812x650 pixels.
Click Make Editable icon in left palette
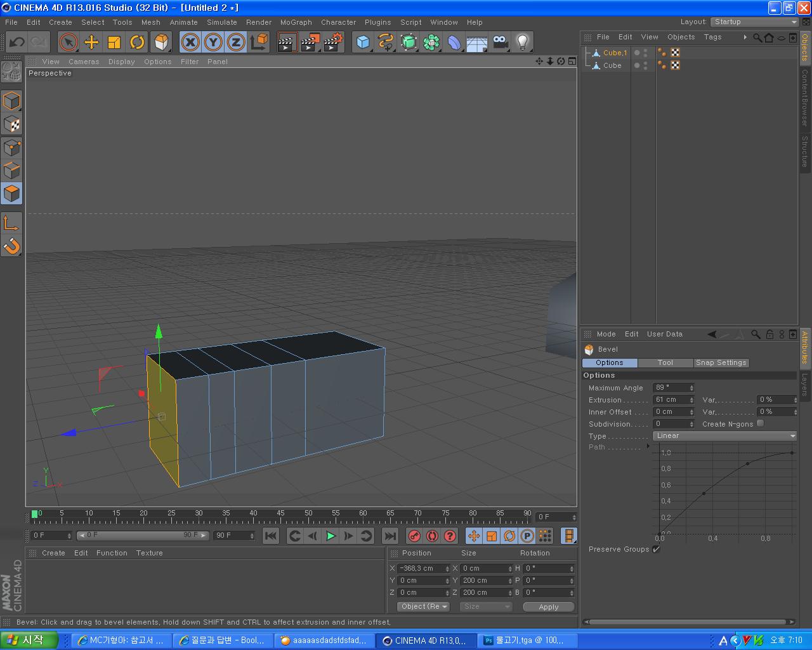point(12,72)
